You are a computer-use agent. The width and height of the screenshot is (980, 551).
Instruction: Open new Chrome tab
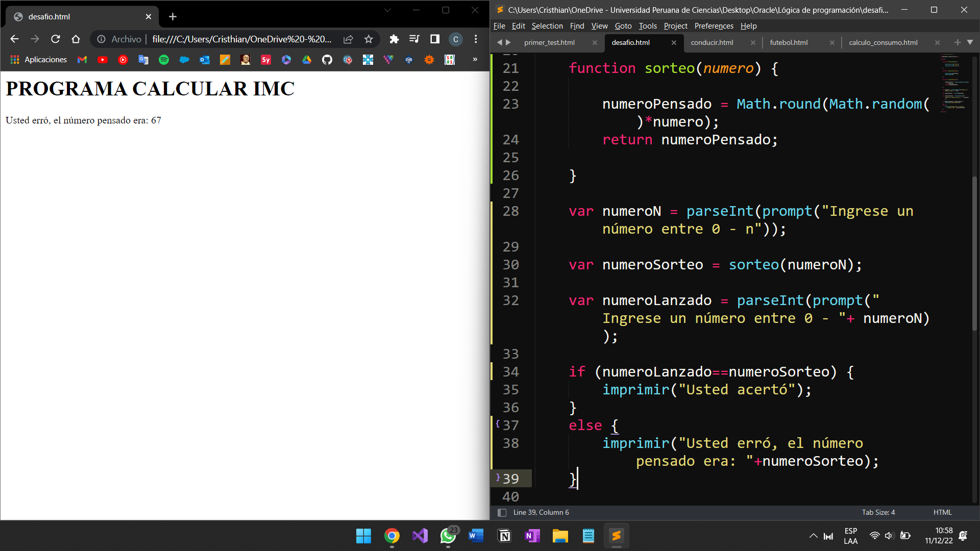click(173, 16)
